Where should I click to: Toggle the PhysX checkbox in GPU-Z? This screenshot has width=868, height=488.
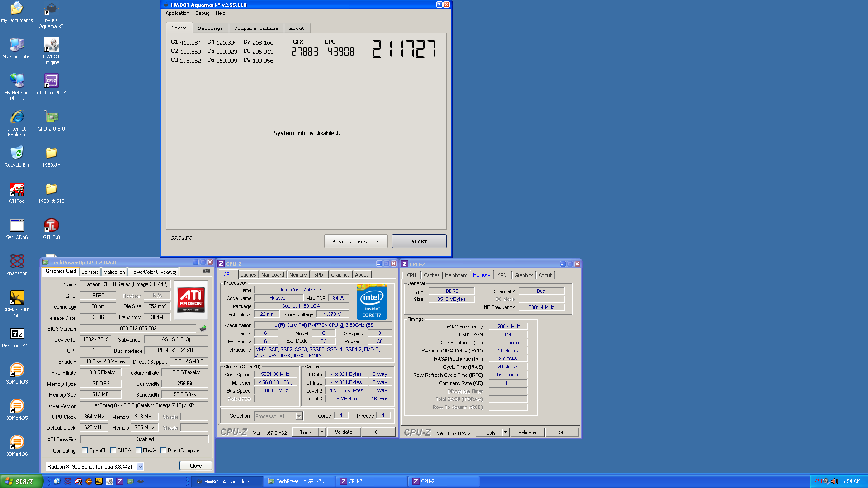coord(138,450)
